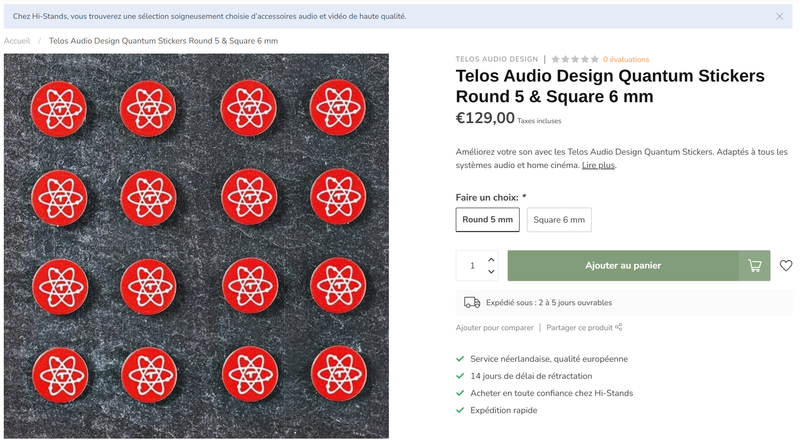Viewport: 800px width, 440px height.
Task: Increase quantity with the up arrow
Action: pos(491,259)
